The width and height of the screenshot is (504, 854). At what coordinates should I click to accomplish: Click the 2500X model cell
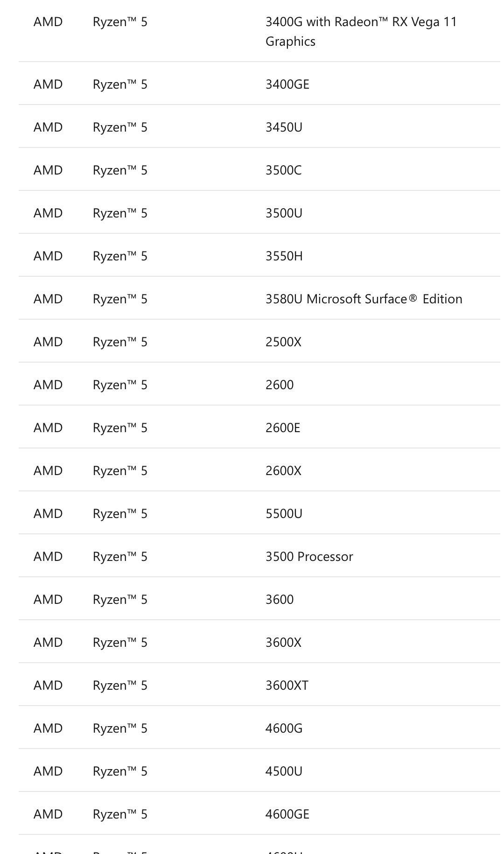pyautogui.click(x=283, y=342)
